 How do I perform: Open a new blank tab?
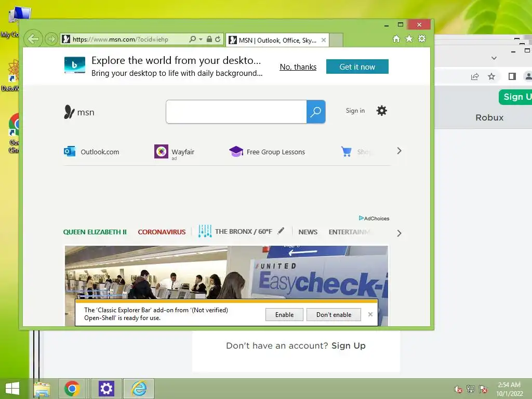[x=336, y=41]
